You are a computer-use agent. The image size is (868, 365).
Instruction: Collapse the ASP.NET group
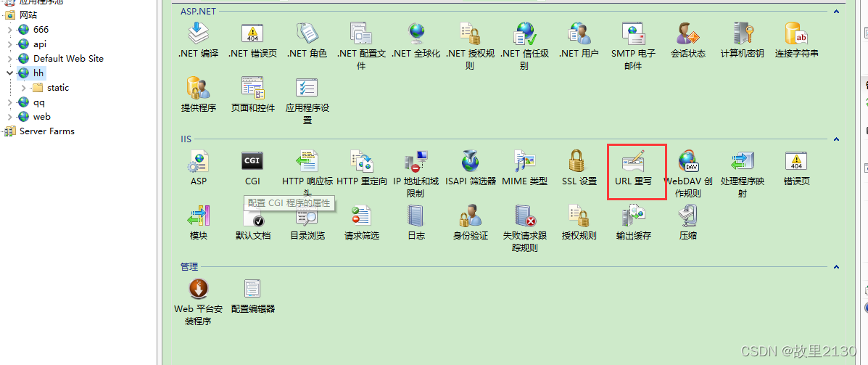836,11
